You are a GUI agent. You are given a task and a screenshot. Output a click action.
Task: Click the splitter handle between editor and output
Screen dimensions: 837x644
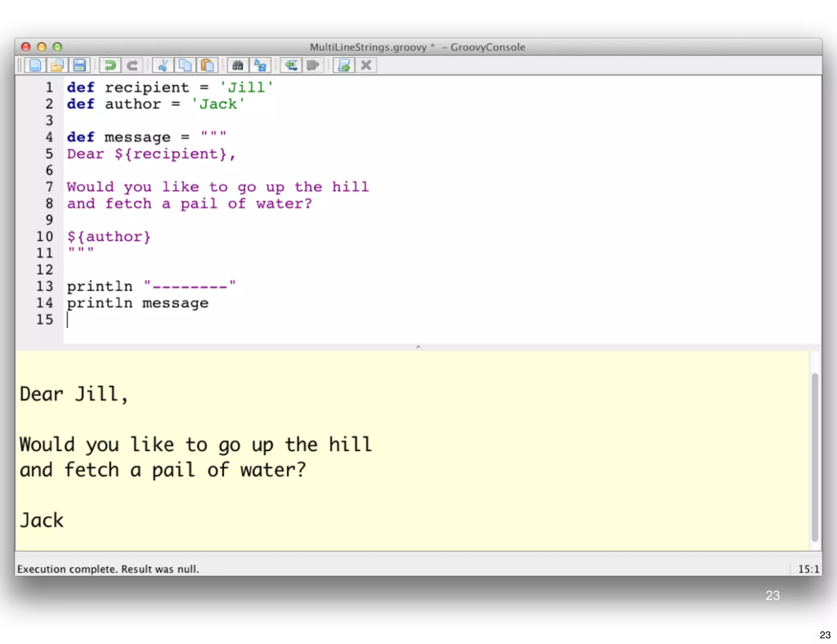point(418,347)
